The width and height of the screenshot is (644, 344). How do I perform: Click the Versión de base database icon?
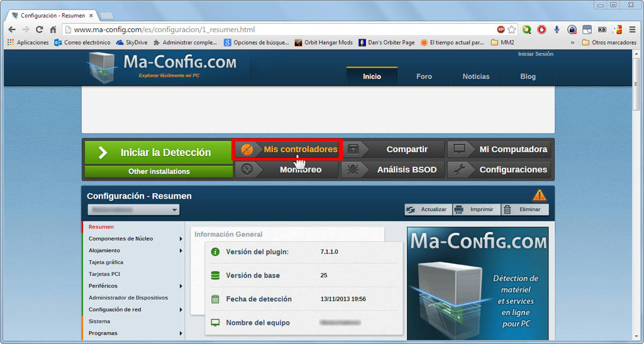pyautogui.click(x=215, y=275)
